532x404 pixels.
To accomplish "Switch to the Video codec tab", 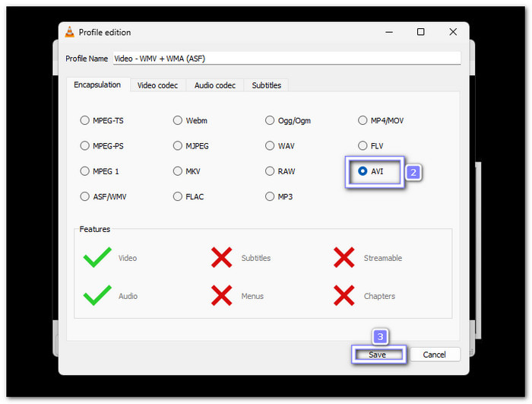I will tap(157, 85).
